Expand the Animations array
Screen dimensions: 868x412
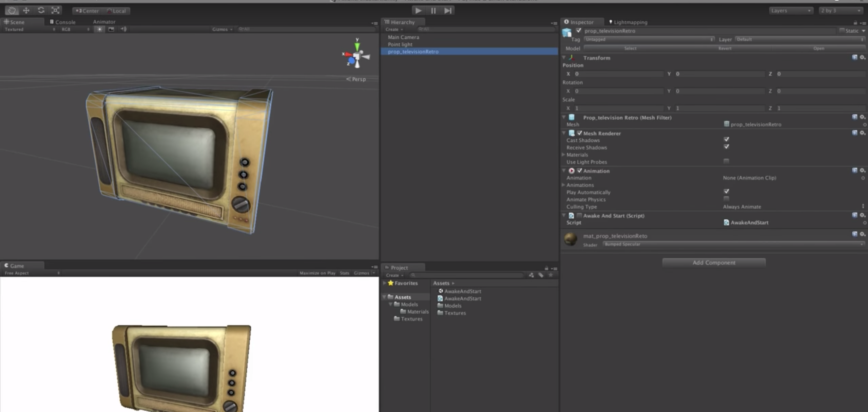point(563,185)
